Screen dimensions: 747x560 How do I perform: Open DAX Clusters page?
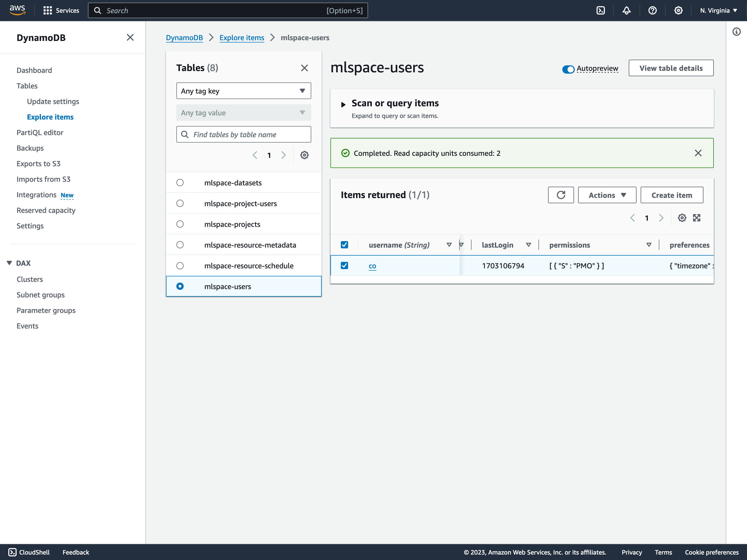(30, 279)
